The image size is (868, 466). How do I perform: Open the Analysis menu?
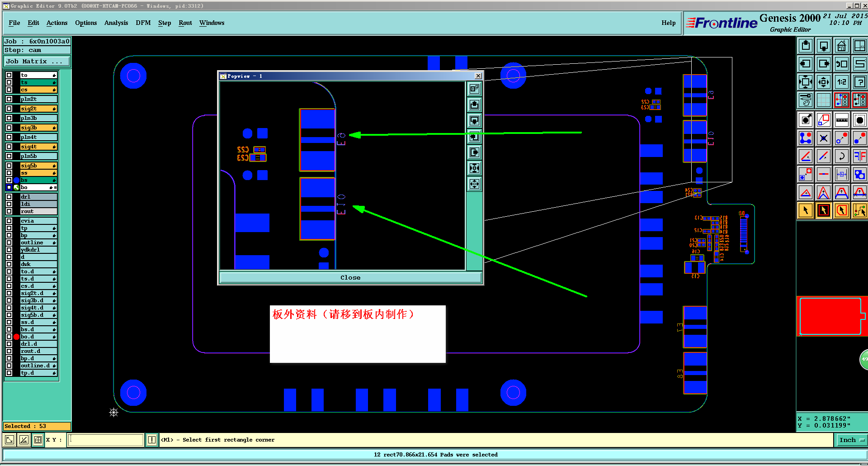(x=116, y=23)
